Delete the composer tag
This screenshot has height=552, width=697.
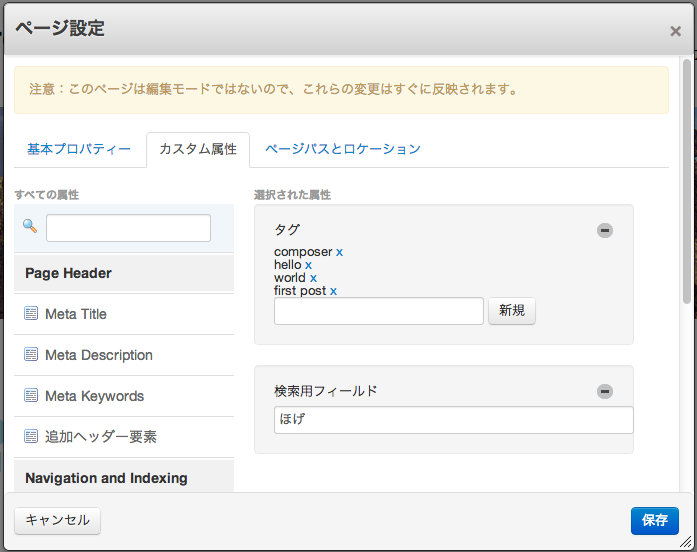pos(339,252)
